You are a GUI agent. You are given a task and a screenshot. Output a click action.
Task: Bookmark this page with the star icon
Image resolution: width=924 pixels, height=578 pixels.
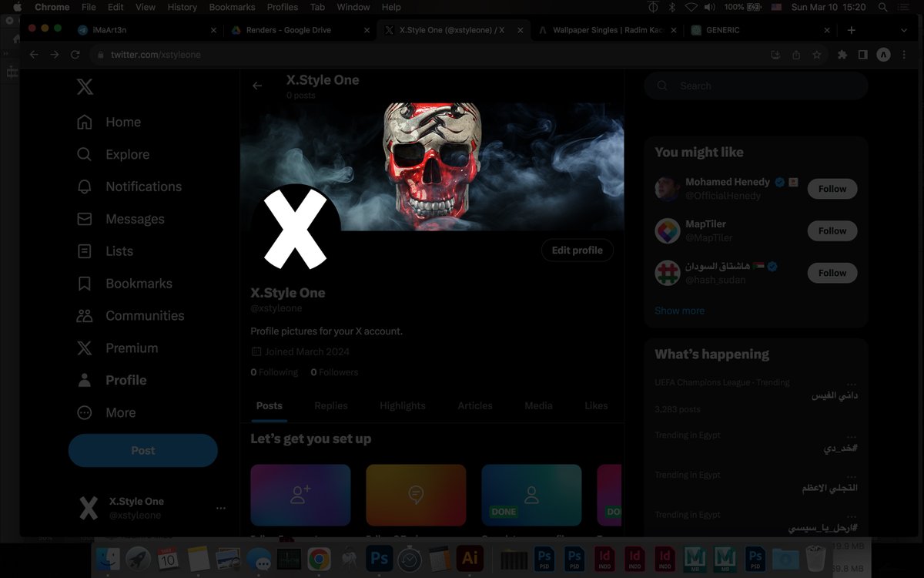click(816, 55)
